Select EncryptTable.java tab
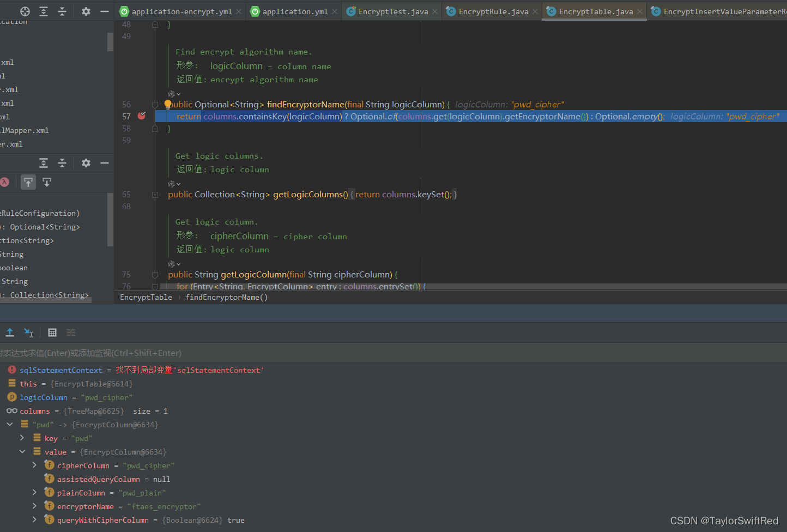 tap(595, 11)
